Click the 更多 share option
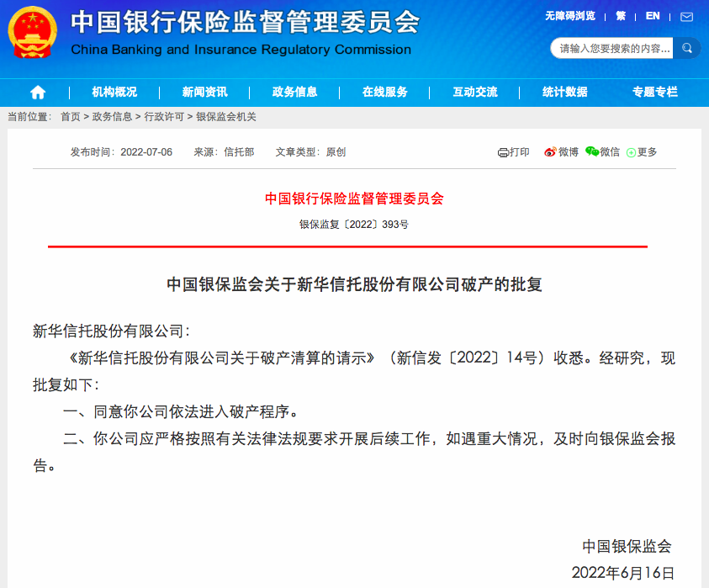The height and width of the screenshot is (588, 709). click(x=647, y=152)
